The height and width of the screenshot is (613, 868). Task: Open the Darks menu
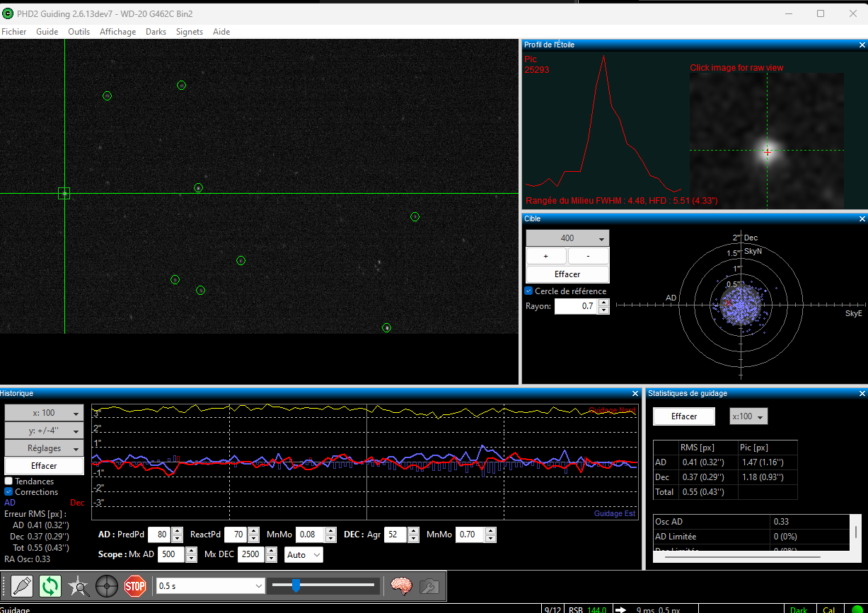point(156,32)
